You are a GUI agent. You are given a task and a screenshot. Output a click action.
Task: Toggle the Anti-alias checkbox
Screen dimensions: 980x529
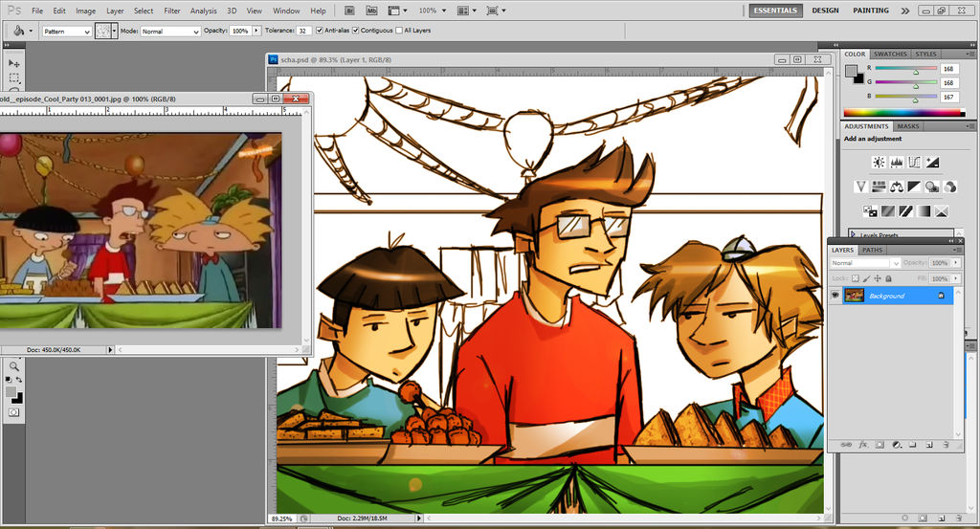(320, 30)
